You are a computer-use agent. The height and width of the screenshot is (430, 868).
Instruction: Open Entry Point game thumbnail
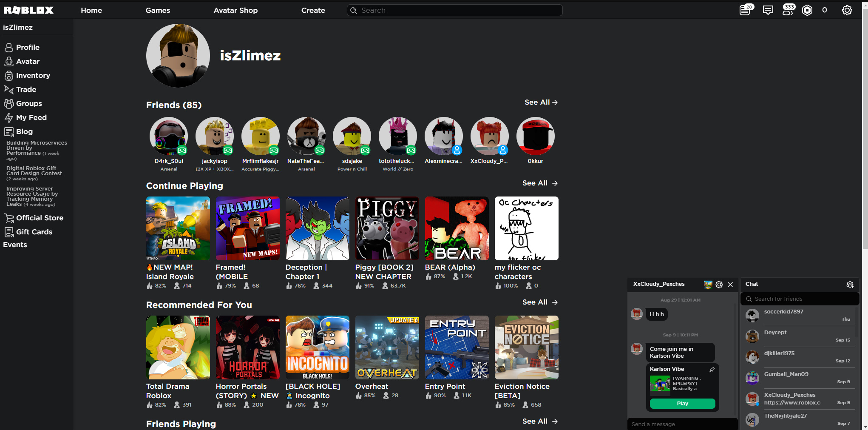(457, 347)
